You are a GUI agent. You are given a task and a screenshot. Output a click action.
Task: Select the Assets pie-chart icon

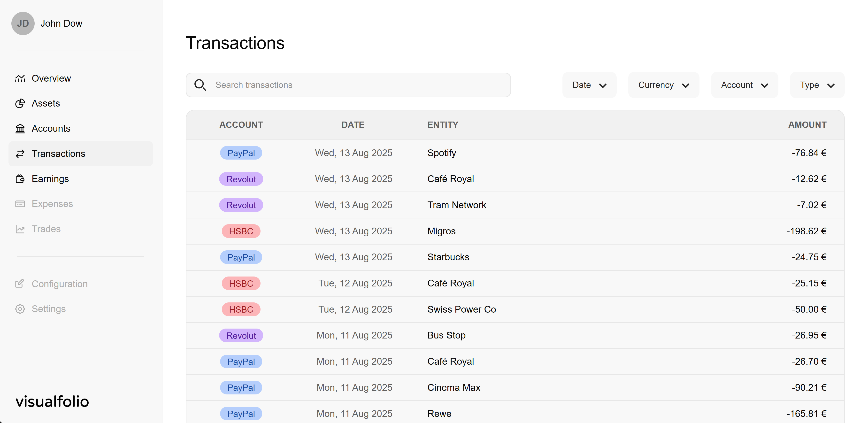(x=20, y=103)
